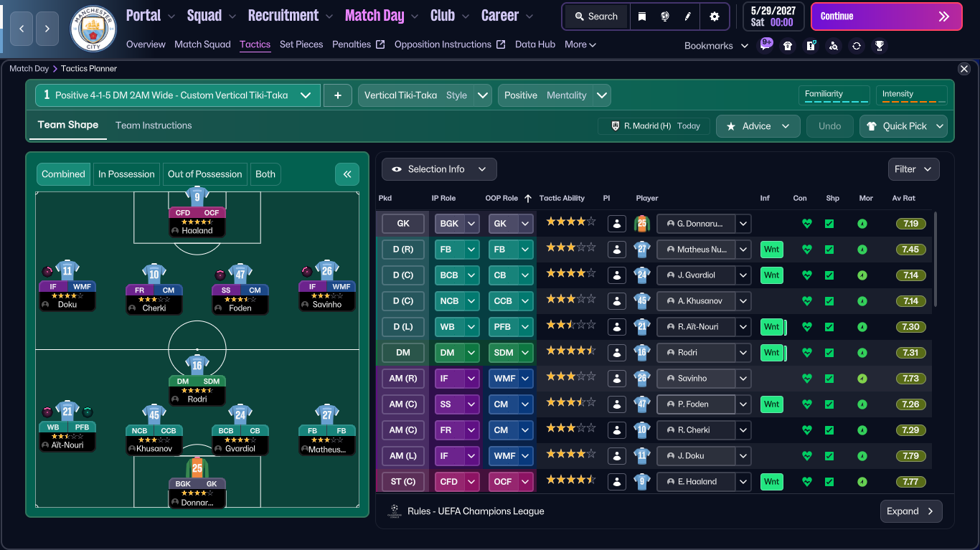
Task: Click the Familiarity progress bar
Action: (x=834, y=95)
